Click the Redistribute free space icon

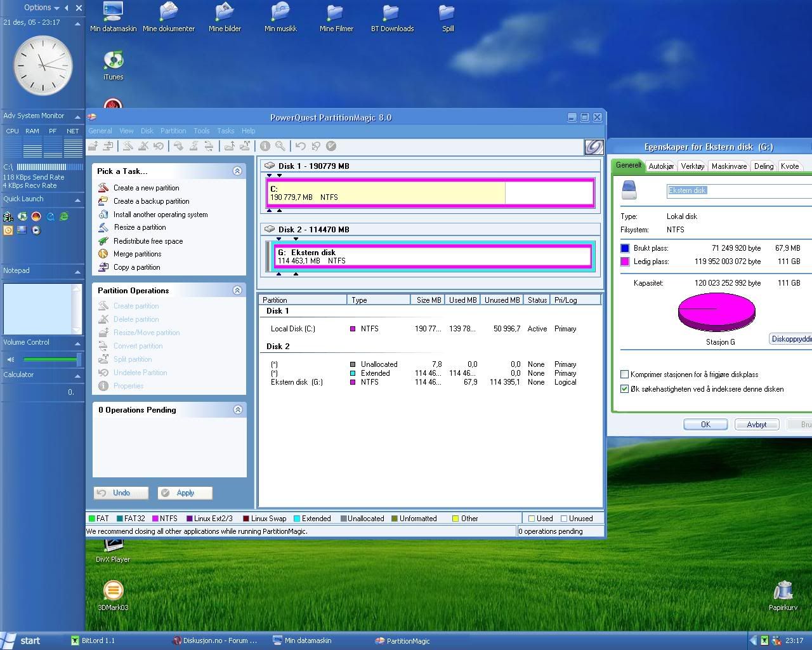click(x=103, y=241)
